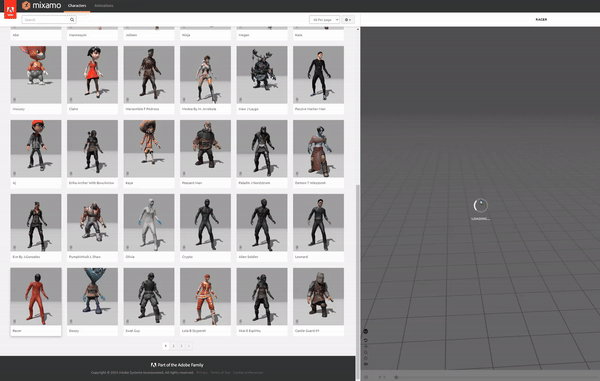
Task: Select the Passive Marker Man thumbnail
Action: click(318, 75)
